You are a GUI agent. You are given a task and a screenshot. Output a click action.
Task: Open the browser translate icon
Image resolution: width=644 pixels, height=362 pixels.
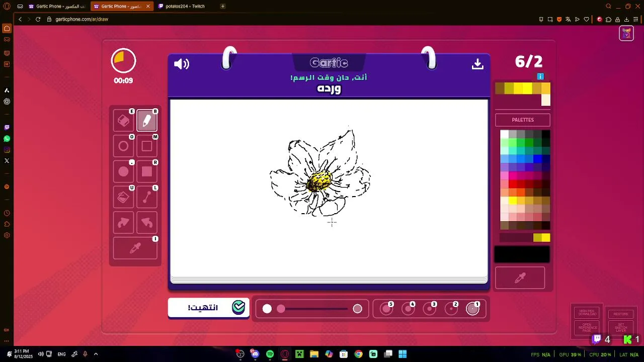pyautogui.click(x=569, y=19)
